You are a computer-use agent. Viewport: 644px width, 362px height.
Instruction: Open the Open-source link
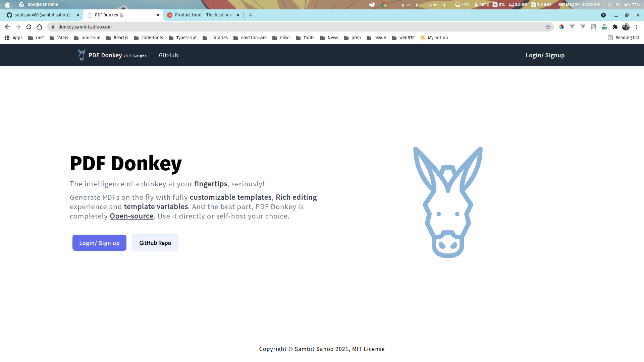[x=131, y=216]
